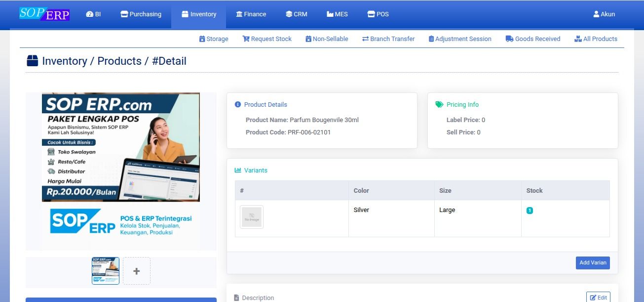
Task: Open Adjustment Session page
Action: (460, 39)
